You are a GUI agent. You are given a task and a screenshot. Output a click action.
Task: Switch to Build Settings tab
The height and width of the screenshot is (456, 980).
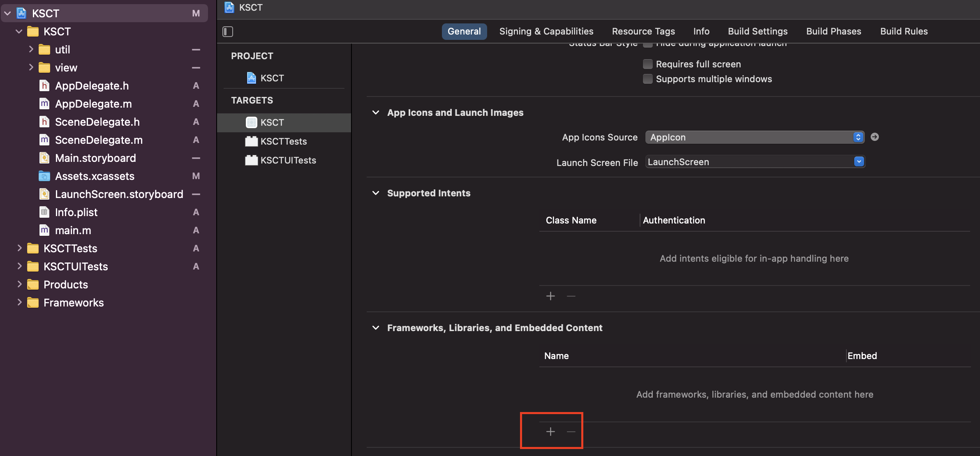(757, 32)
